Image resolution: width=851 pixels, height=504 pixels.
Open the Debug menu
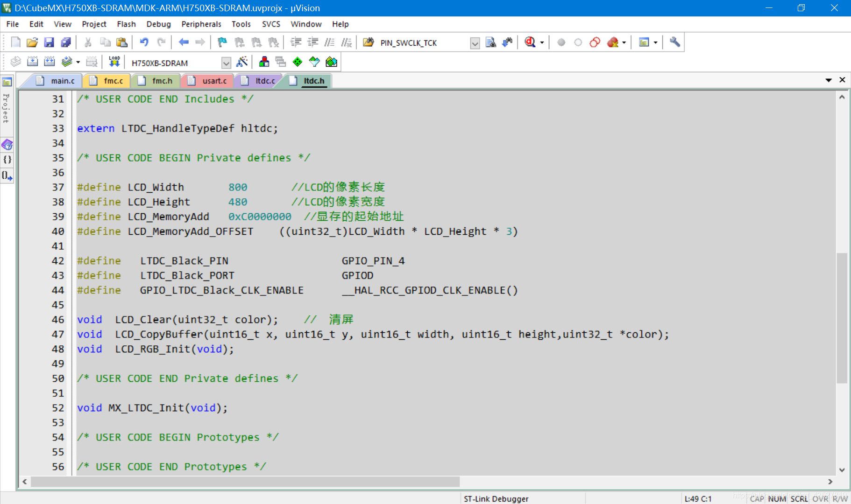click(x=158, y=24)
